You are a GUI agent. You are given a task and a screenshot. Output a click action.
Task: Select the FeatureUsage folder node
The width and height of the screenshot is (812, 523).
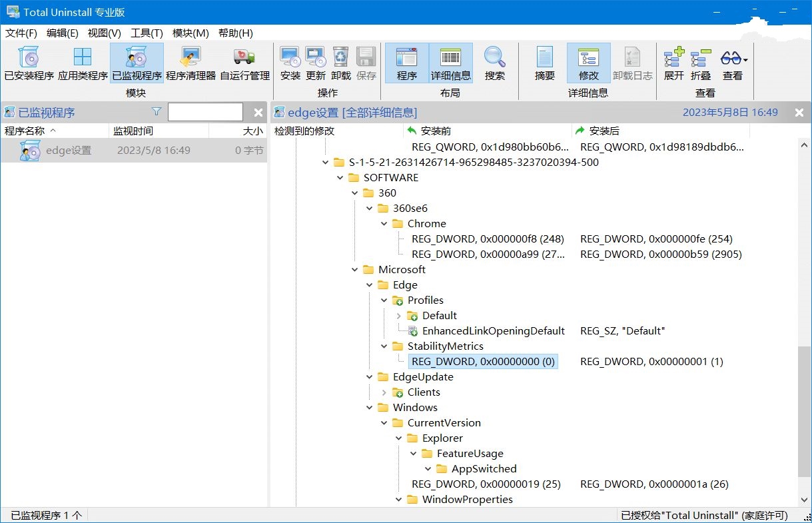click(470, 454)
